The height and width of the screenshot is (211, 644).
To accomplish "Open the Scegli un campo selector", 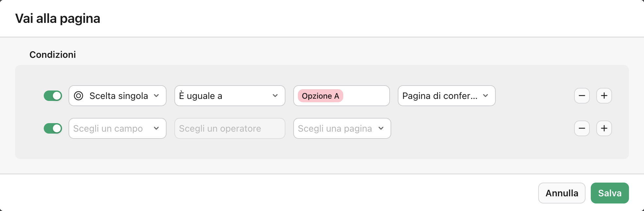I will (117, 128).
